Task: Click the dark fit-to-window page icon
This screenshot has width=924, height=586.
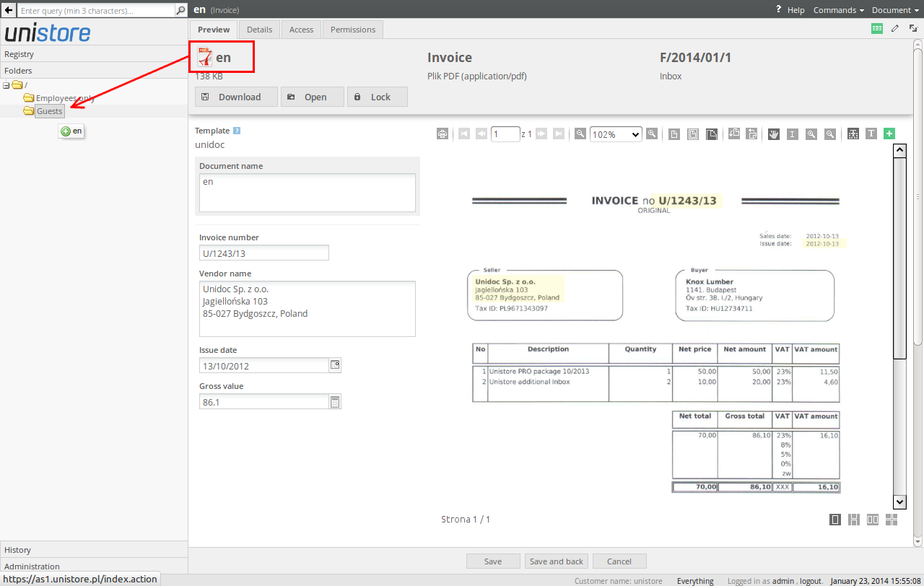Action: (x=712, y=134)
